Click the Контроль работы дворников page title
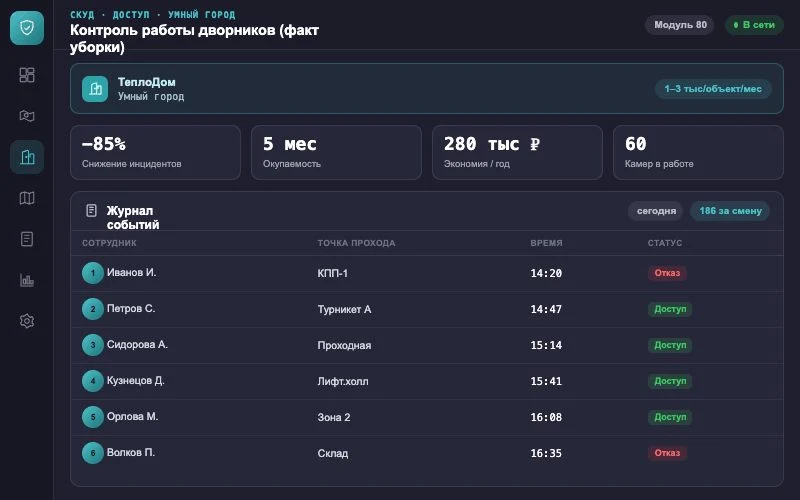The image size is (800, 500). pyautogui.click(x=194, y=38)
